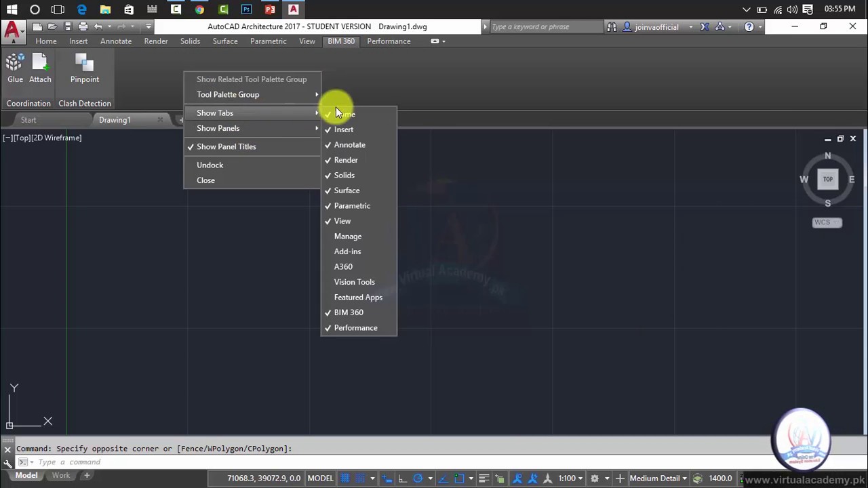
Task: Click the Open file icon in quick access toolbar
Action: (52, 26)
